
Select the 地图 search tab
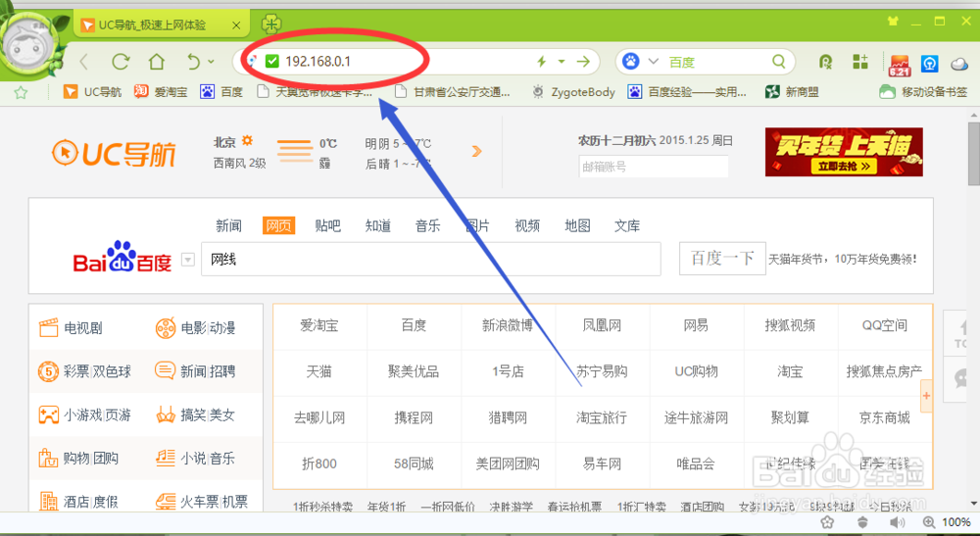577,225
